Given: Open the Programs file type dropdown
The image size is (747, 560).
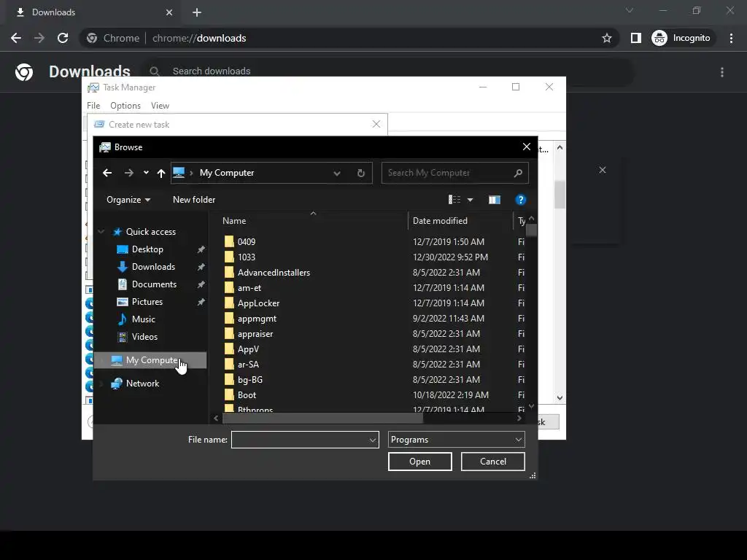Looking at the screenshot, I should (457, 440).
